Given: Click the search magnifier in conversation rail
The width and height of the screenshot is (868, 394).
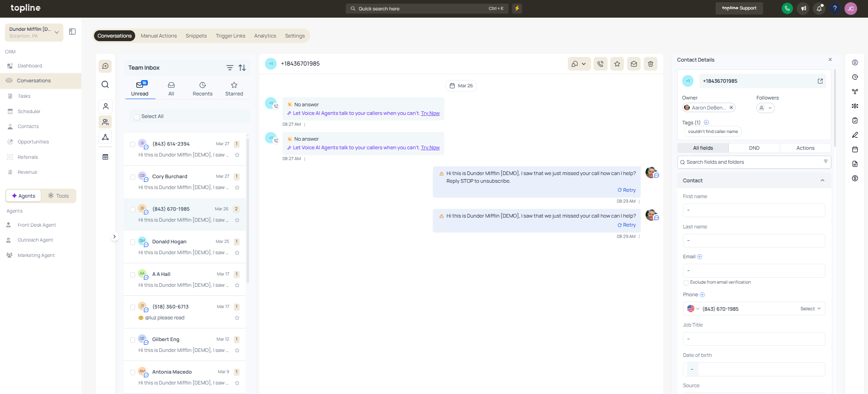Looking at the screenshot, I should coord(105,85).
